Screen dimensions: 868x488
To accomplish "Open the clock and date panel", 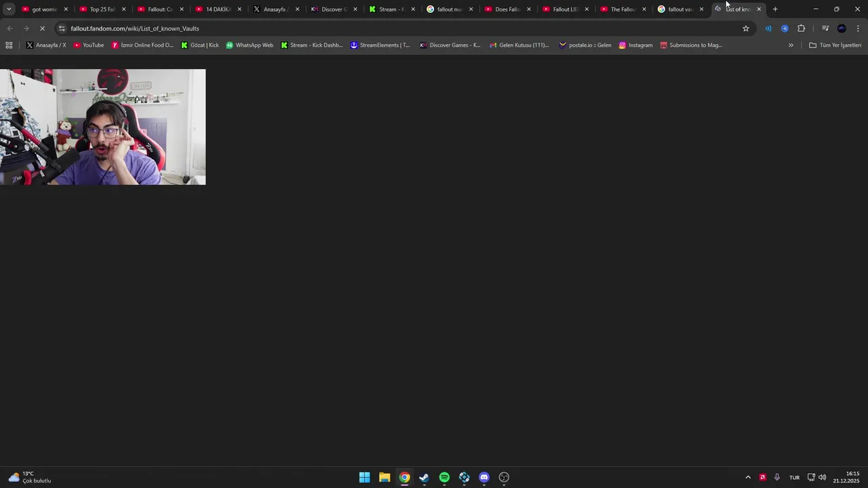I will tap(846, 477).
